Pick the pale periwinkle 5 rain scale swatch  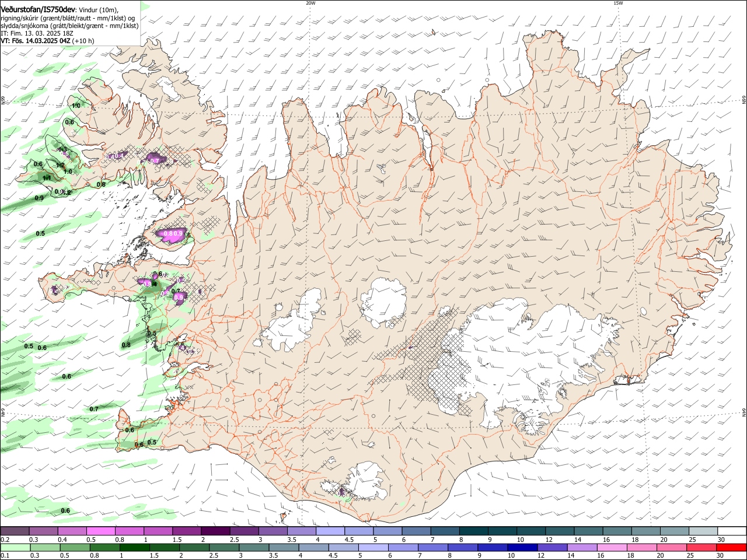[373, 547]
